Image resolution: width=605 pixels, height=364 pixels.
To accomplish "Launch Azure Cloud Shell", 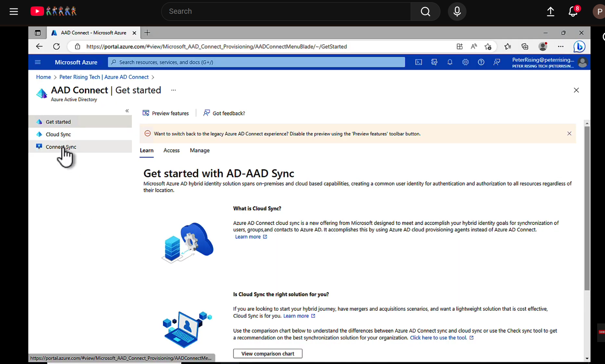I will click(x=419, y=62).
